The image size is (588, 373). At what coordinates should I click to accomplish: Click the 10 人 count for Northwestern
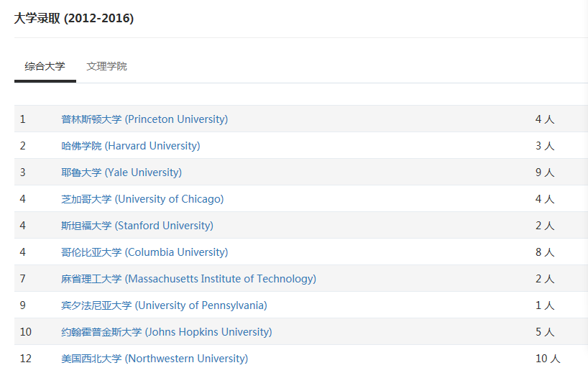[548, 359]
